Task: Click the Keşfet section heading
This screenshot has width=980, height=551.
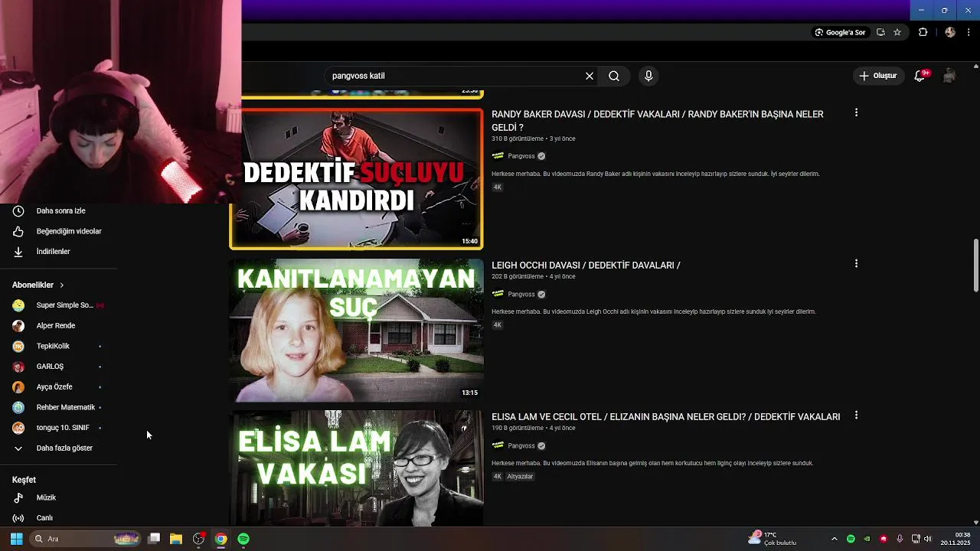Action: (x=24, y=480)
